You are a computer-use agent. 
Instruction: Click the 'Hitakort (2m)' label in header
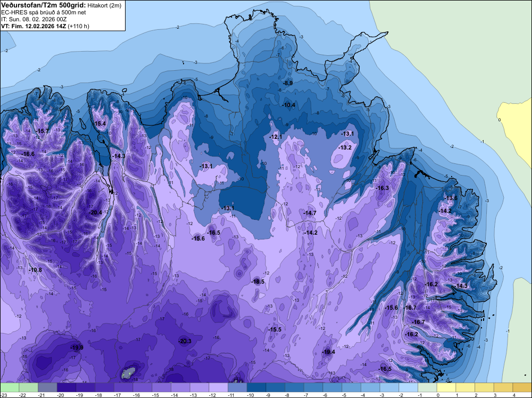(104, 5)
